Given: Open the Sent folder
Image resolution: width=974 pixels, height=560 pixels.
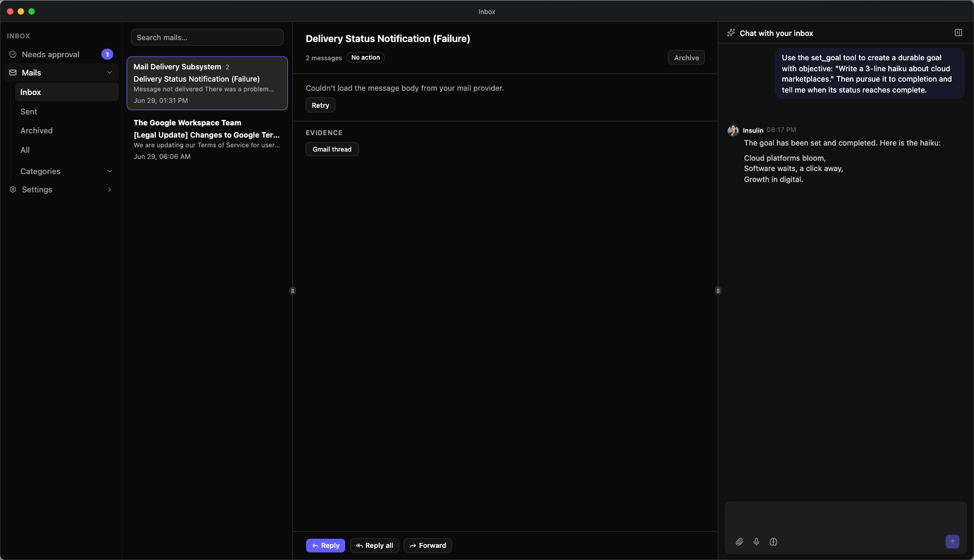Looking at the screenshot, I should 67,111.
